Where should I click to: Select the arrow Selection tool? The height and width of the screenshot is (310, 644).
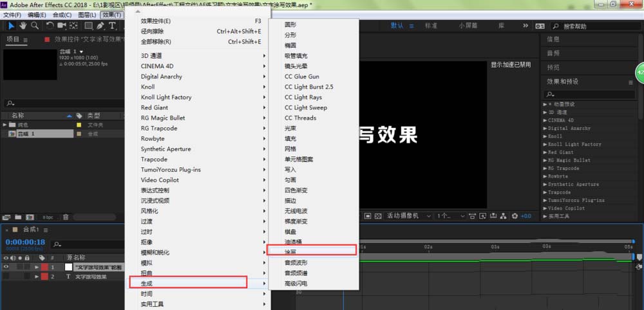pyautogui.click(x=12, y=26)
